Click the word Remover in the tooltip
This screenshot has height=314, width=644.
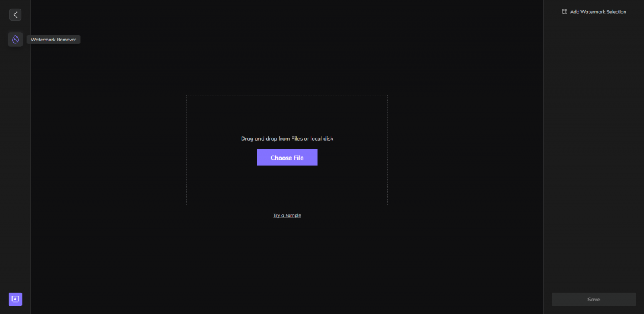(66, 40)
